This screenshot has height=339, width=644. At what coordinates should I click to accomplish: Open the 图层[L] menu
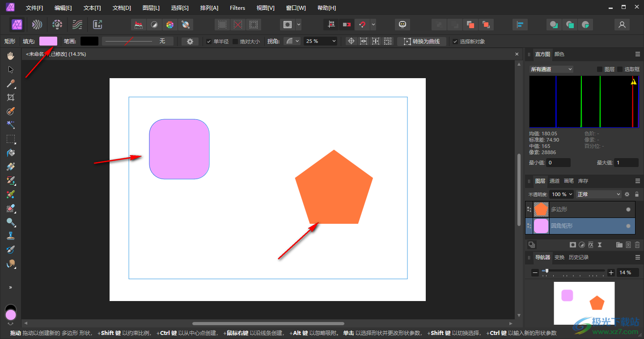click(151, 8)
